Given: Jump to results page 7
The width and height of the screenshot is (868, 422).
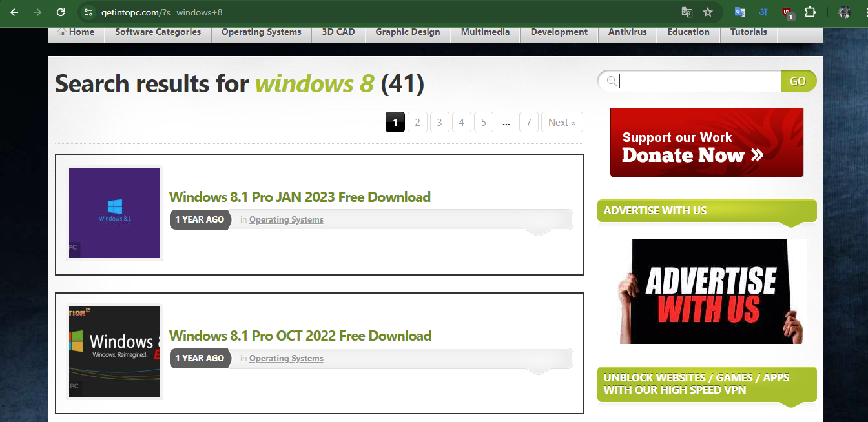Looking at the screenshot, I should (x=528, y=122).
